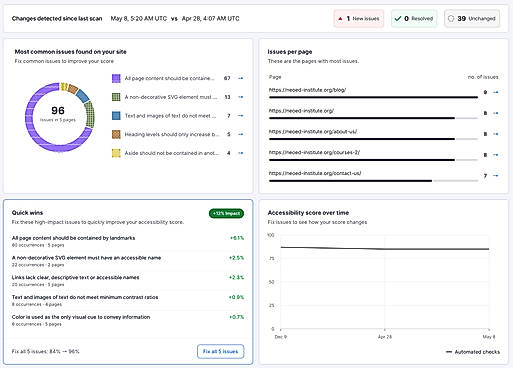
Task: Click 'All page content should be containe...' issue label
Action: pos(169,78)
